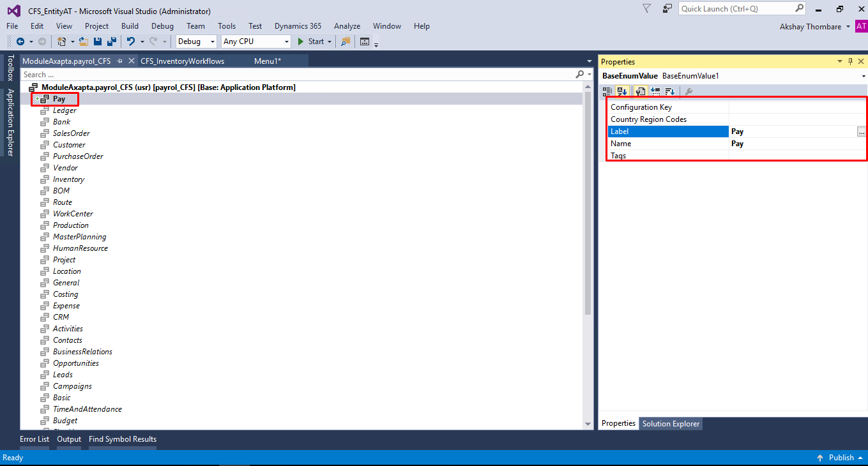Open the Analyze menu

tap(347, 26)
